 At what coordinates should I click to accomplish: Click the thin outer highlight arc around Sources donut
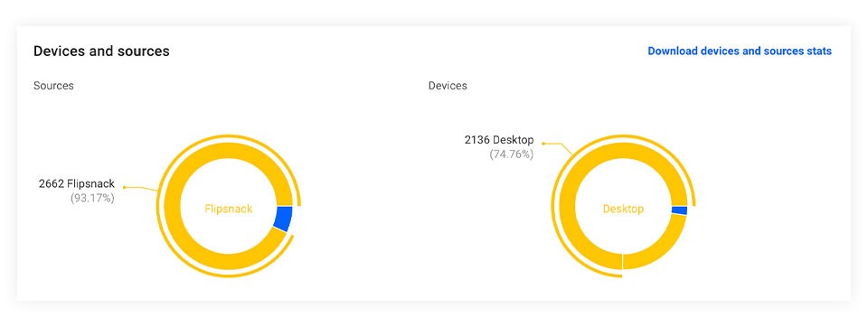coord(161,221)
